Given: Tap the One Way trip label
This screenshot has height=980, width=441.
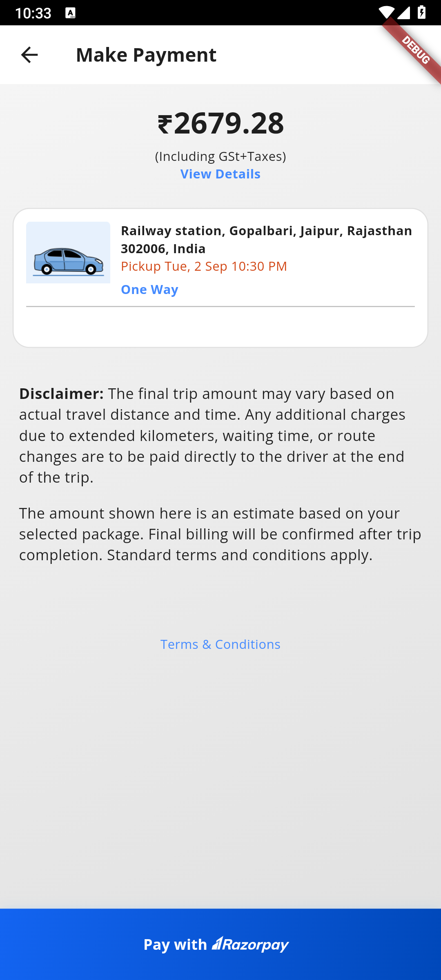Looking at the screenshot, I should click(x=149, y=290).
